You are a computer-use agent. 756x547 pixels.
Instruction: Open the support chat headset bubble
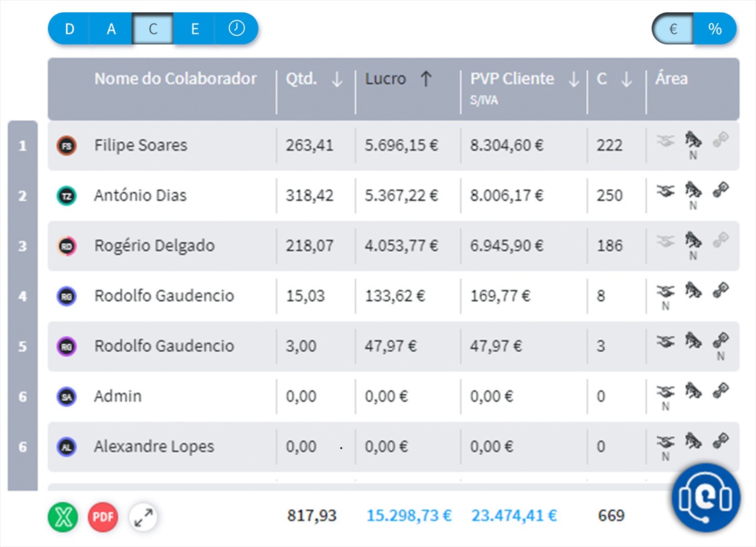pyautogui.click(x=705, y=497)
